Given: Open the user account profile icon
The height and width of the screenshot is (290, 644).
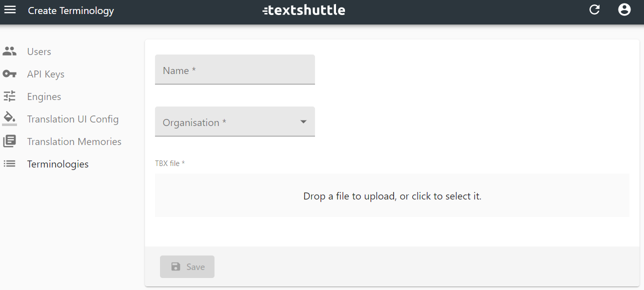Looking at the screenshot, I should [624, 9].
